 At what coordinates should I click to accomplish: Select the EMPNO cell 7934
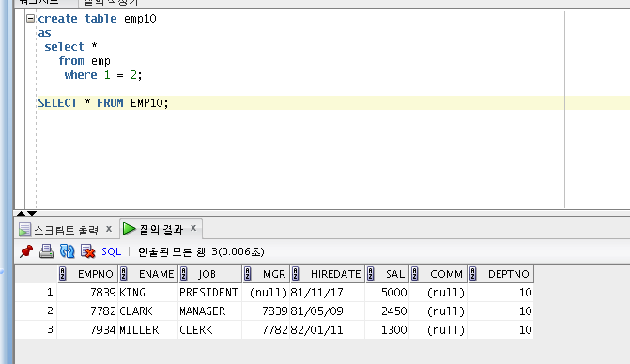[x=87, y=329]
